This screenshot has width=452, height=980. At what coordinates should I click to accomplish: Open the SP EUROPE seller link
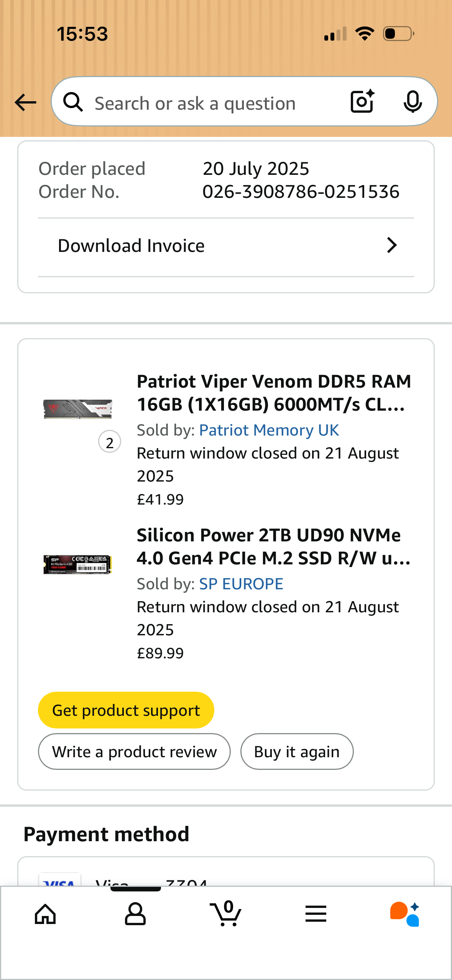241,584
